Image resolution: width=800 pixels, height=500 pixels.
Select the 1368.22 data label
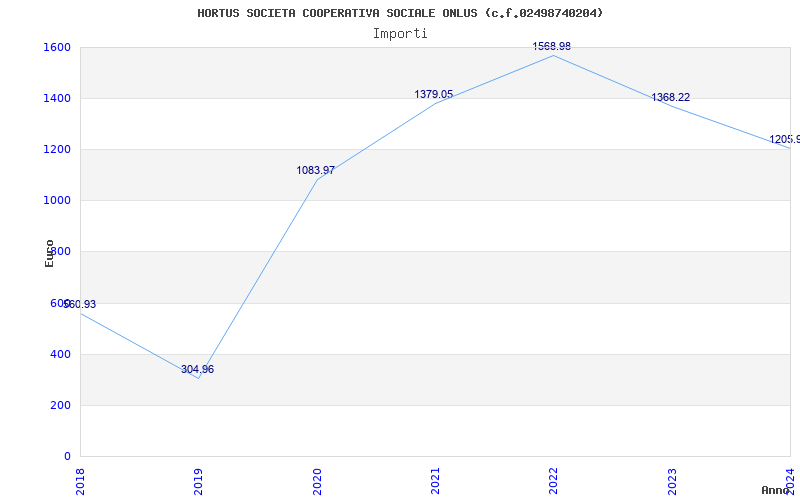point(670,97)
